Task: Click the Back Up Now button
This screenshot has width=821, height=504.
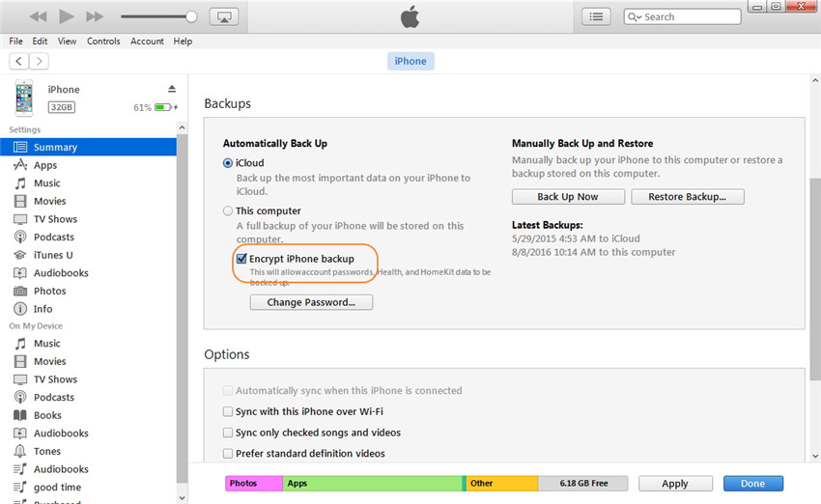Action: [567, 196]
